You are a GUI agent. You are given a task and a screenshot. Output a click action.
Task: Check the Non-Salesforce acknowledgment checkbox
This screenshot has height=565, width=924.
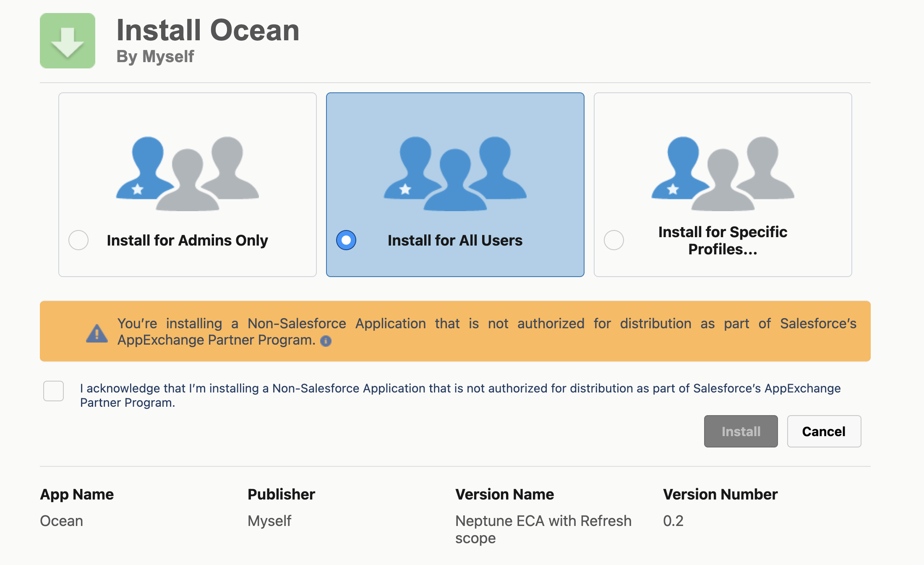[53, 391]
